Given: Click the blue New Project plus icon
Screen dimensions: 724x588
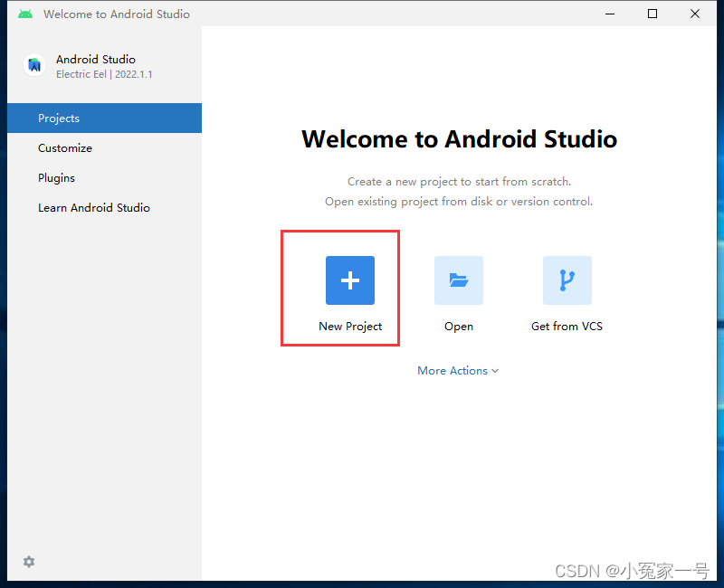Looking at the screenshot, I should (350, 280).
